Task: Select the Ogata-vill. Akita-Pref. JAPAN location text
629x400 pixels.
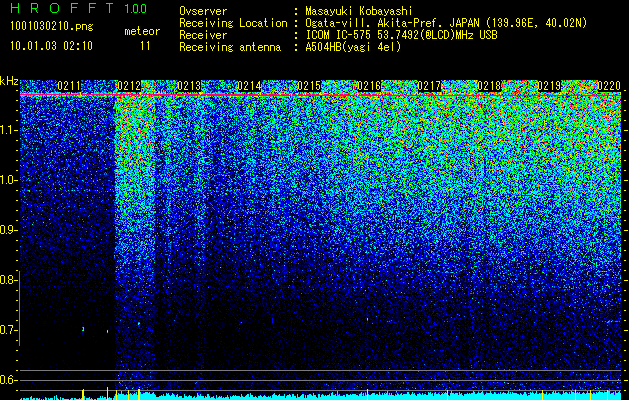Action: [x=446, y=23]
